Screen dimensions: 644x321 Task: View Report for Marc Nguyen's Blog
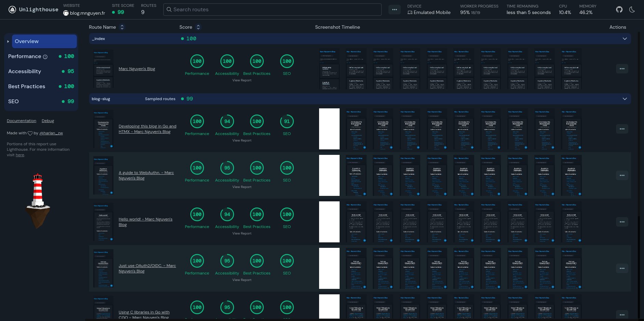[x=242, y=80]
